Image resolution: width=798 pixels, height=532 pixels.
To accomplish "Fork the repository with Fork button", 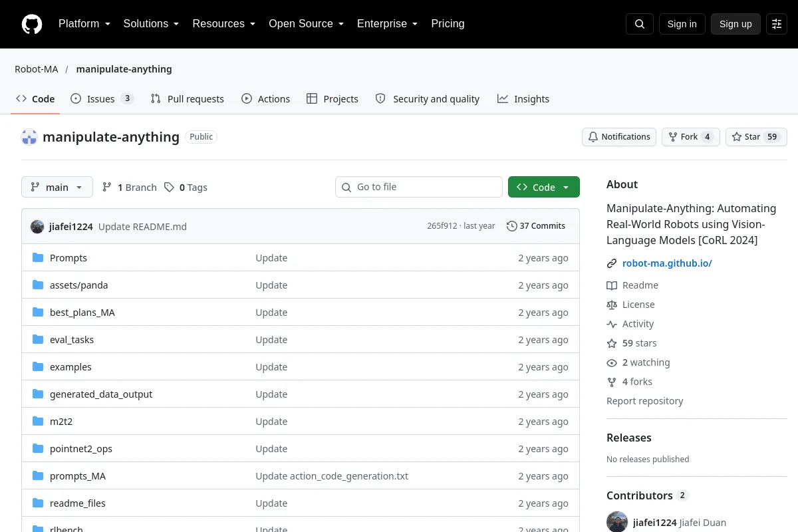I will click(x=690, y=137).
